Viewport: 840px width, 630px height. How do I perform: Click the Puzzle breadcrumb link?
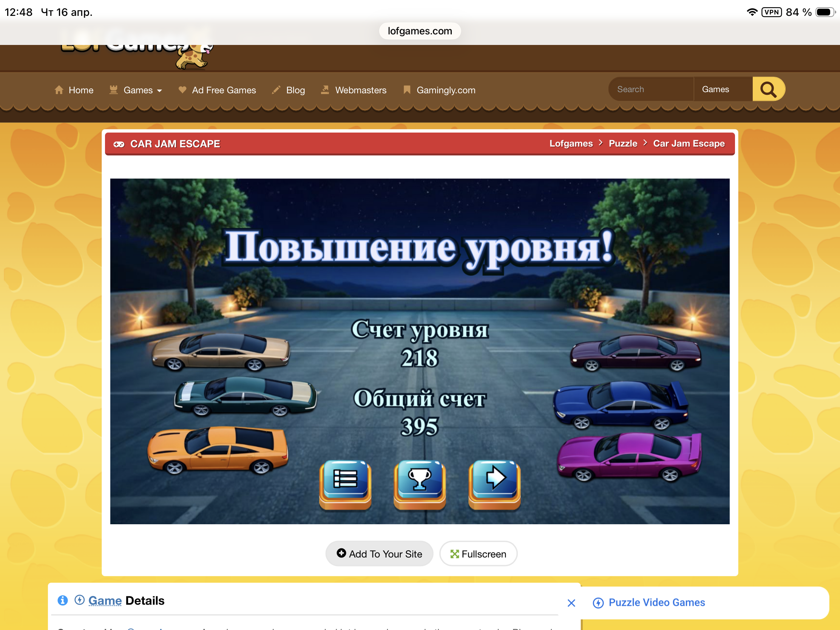coord(623,144)
